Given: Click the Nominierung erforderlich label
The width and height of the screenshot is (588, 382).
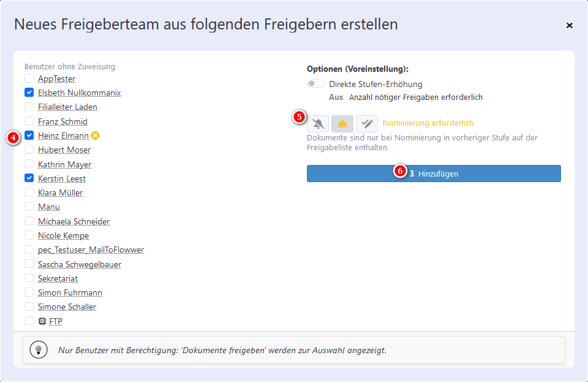Looking at the screenshot, I should coord(428,123).
